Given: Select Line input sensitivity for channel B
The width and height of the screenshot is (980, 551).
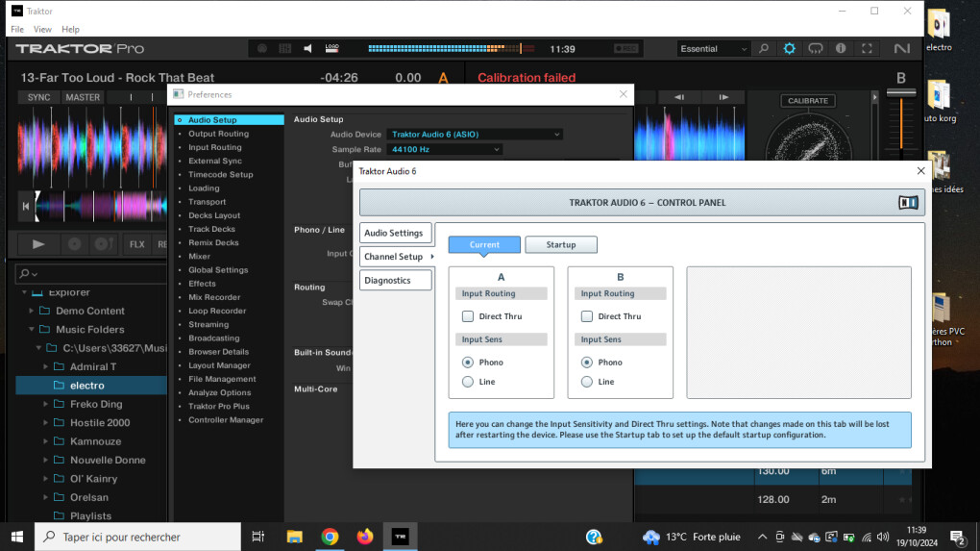Looking at the screenshot, I should coord(587,382).
